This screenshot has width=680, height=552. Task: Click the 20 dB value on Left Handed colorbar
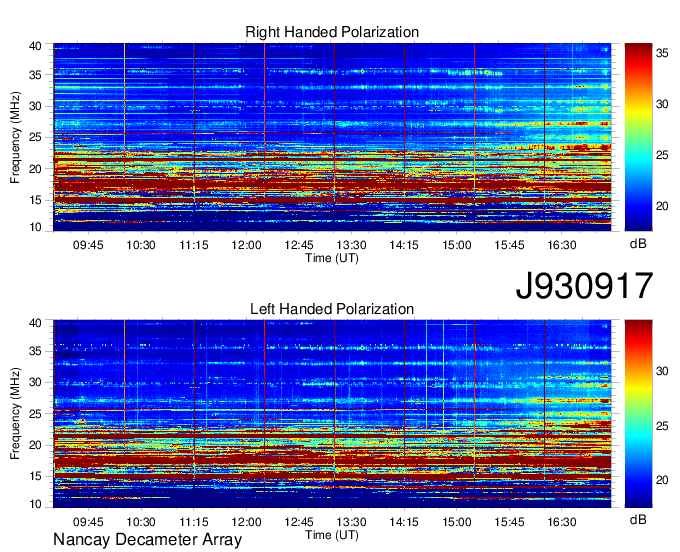[x=662, y=480]
